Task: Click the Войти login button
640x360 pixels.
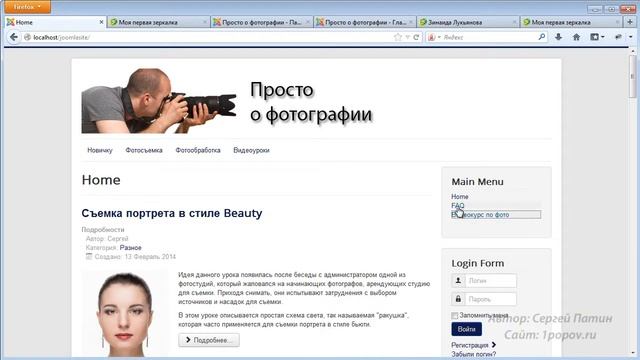Action: [467, 329]
